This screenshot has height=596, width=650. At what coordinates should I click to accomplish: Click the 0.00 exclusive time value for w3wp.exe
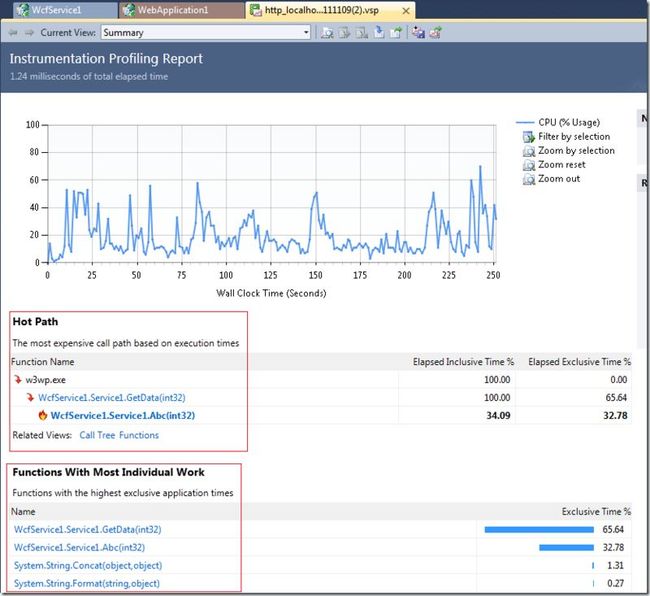pos(618,380)
